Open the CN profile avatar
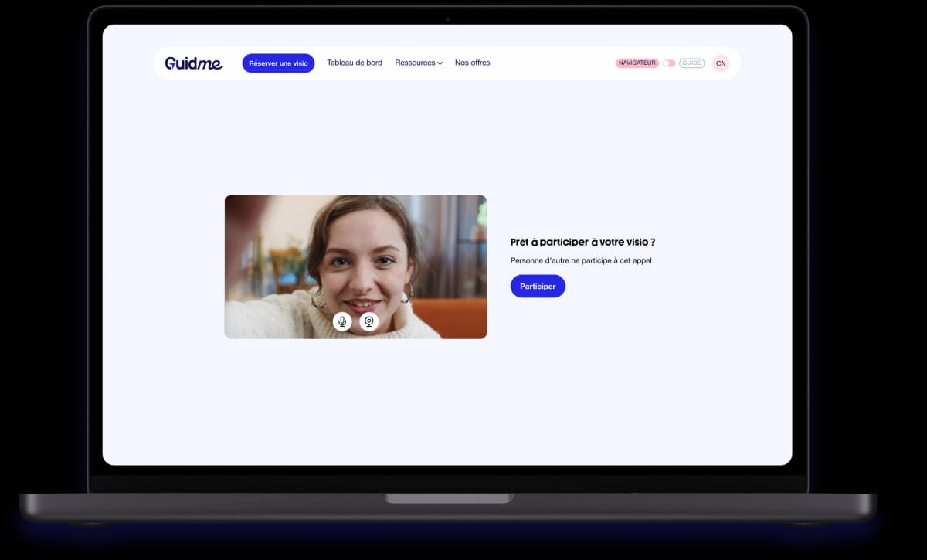This screenshot has width=927, height=560. point(720,63)
